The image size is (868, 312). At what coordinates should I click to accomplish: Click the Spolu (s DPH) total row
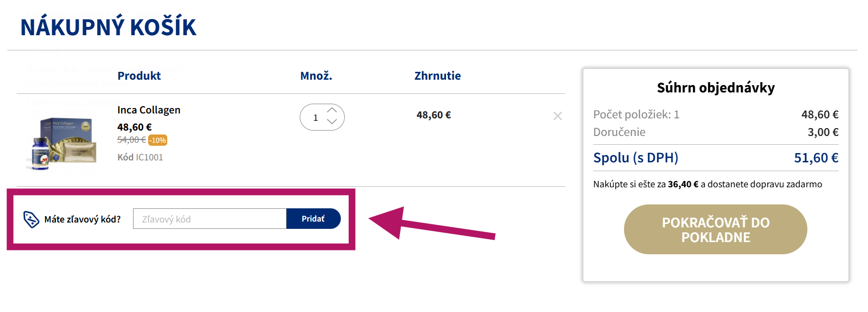[x=636, y=157]
